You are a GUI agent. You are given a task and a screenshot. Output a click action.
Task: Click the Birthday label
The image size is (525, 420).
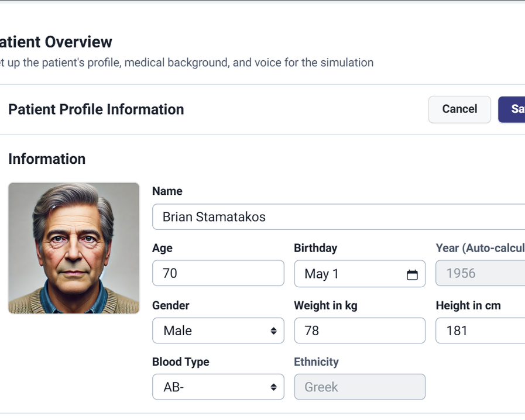click(x=315, y=248)
